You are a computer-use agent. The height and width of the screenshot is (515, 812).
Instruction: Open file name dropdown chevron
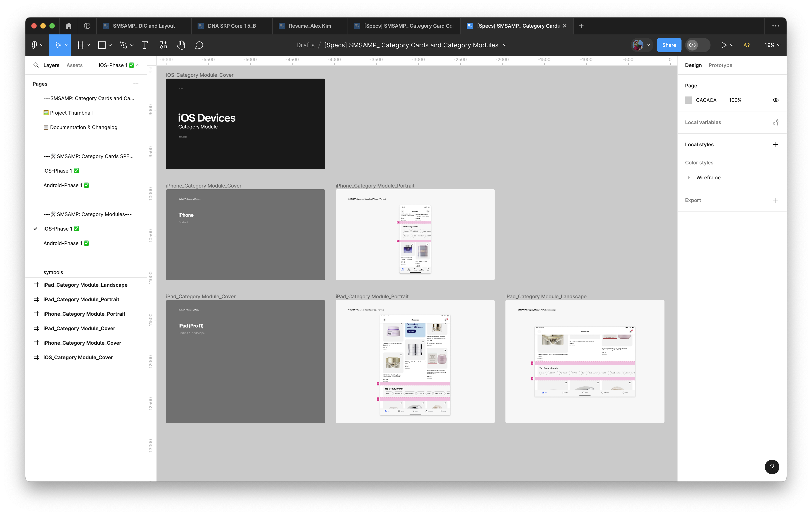click(505, 45)
